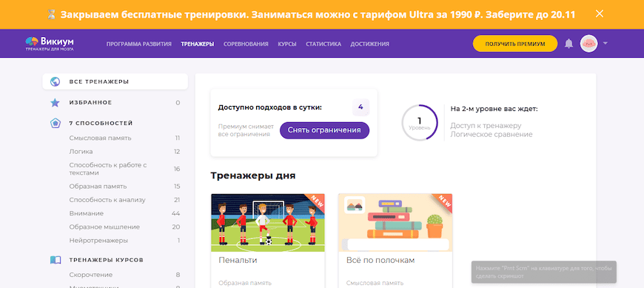This screenshot has width=644, height=288.
Task: Filter by Смысловая память
Action: click(100, 138)
